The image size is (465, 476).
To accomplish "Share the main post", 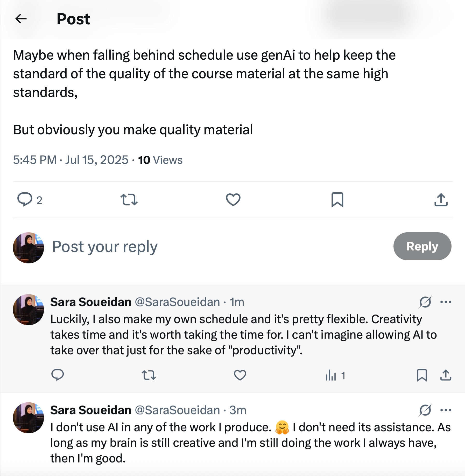I will click(x=441, y=200).
